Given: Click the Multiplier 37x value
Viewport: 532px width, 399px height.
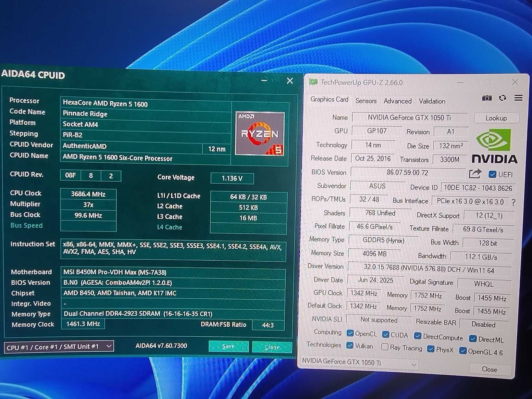Looking at the screenshot, I should tap(88, 205).
